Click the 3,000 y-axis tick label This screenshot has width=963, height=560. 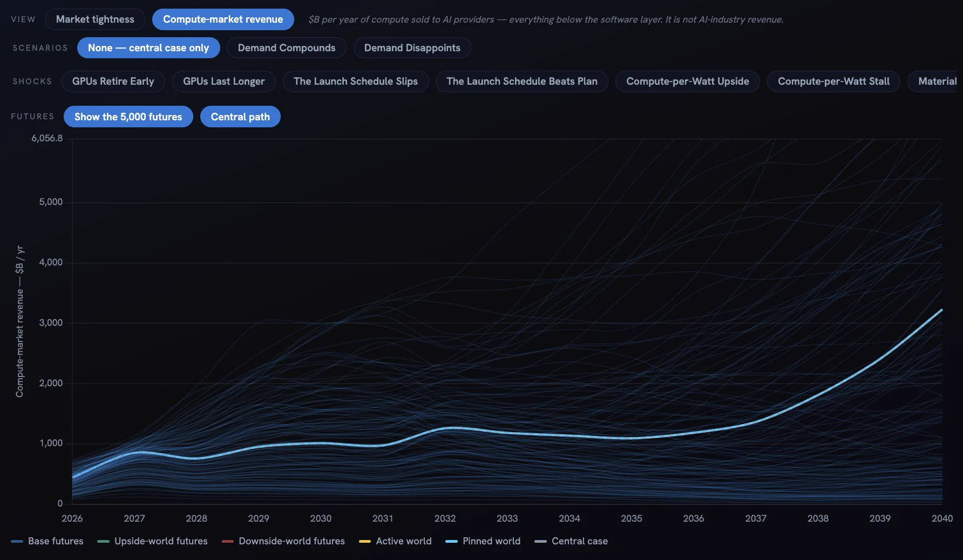tap(51, 323)
